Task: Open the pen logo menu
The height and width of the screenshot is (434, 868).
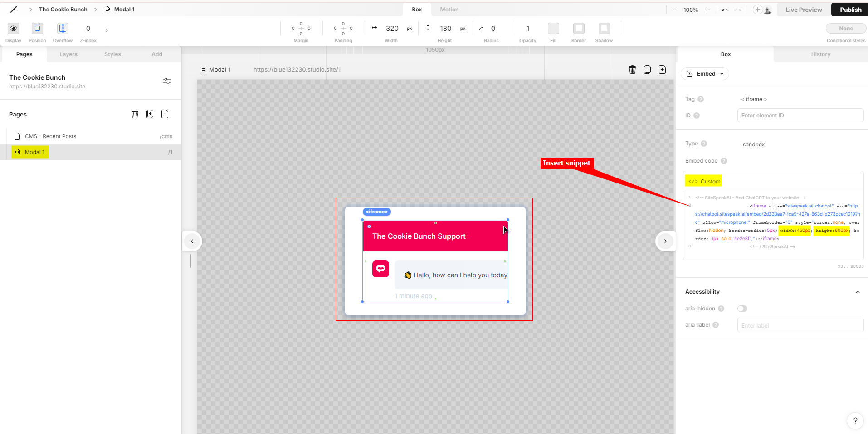Action: click(x=14, y=9)
